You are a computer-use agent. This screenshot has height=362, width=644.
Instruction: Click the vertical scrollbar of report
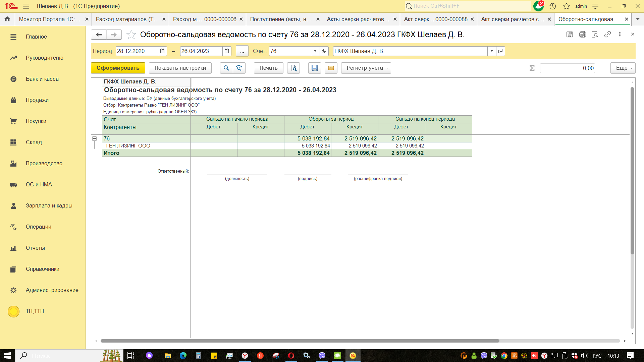[632, 170]
